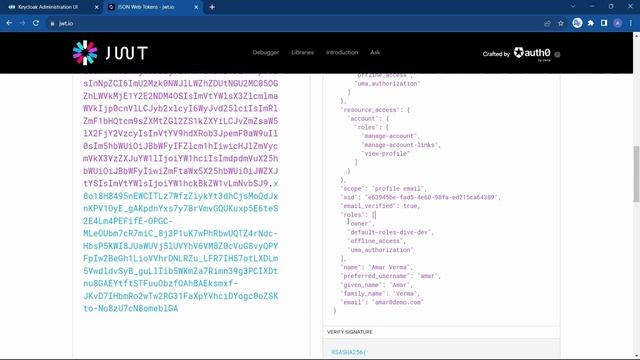Click the "amar@demo.com" email value
The width and height of the screenshot is (640, 360).
tap(398, 302)
